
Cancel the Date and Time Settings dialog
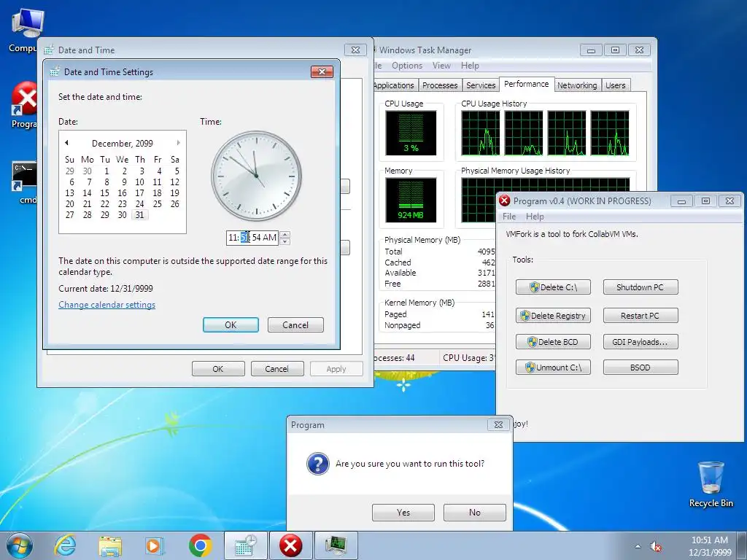295,324
